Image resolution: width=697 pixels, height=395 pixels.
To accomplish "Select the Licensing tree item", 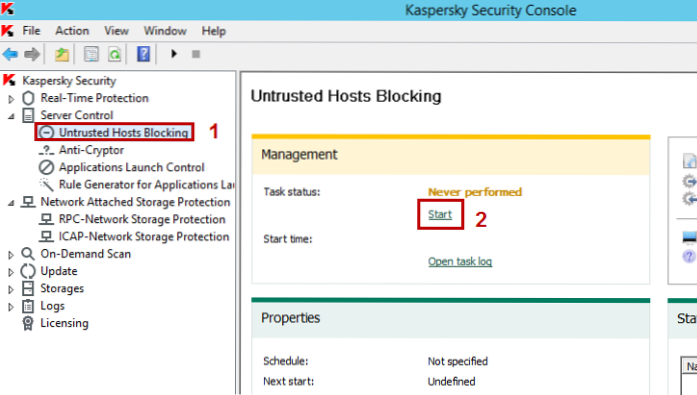I will 64,323.
